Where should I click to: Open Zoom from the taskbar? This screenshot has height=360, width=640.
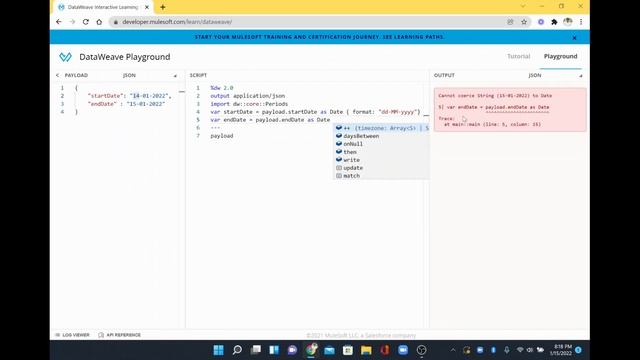[403, 350]
